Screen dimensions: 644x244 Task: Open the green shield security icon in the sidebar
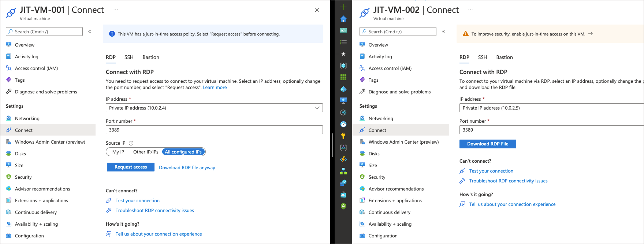[343, 206]
